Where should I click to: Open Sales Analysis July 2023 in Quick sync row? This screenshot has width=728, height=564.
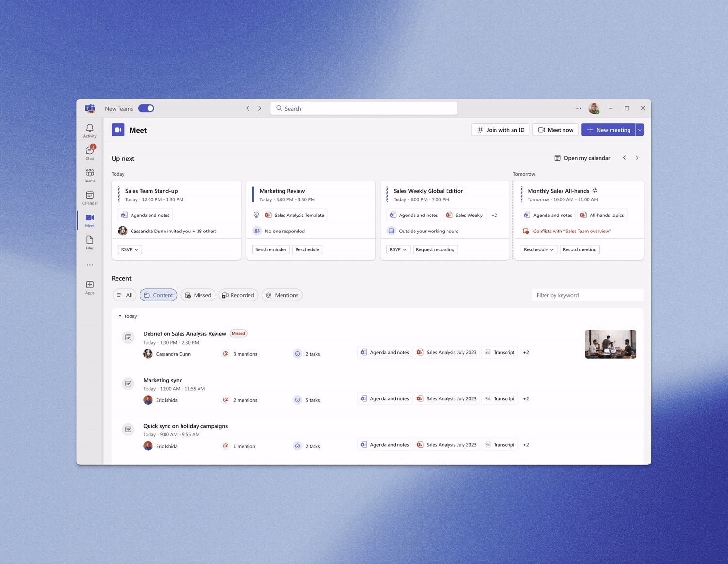pos(447,445)
